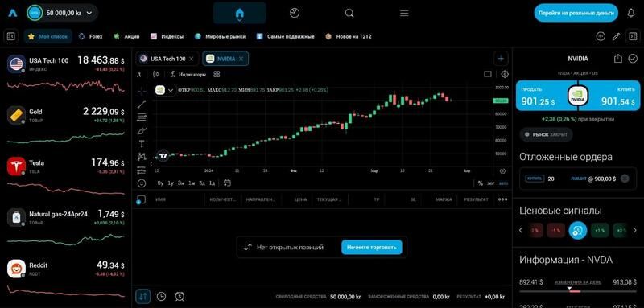Toggle the logarithmic scale (лог)
The height and width of the screenshot is (308, 644).
click(x=491, y=183)
